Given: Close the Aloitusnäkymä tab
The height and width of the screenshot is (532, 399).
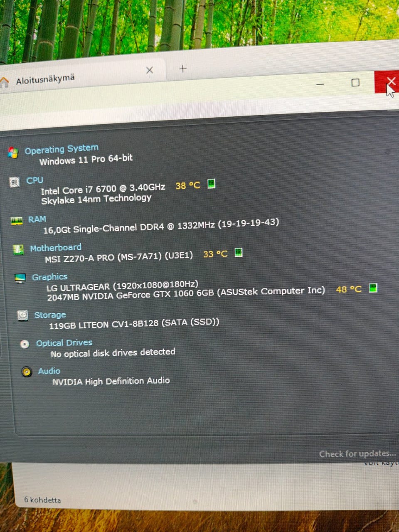Looking at the screenshot, I should (x=150, y=70).
